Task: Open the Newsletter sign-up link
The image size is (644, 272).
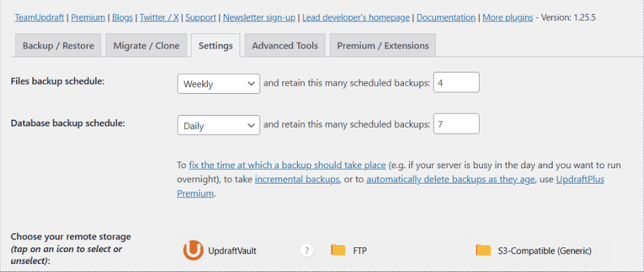Action: 259,18
